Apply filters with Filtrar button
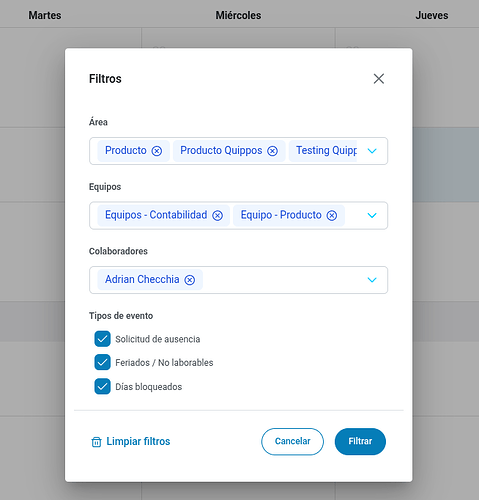This screenshot has height=500, width=479. (360, 441)
